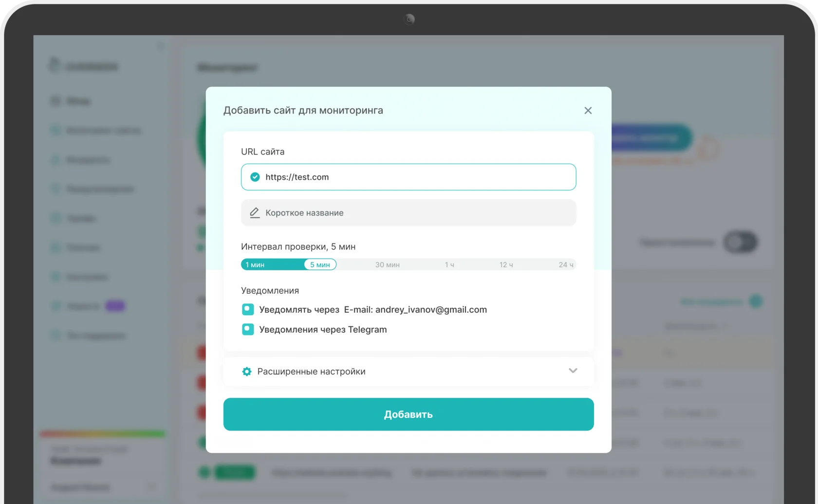818x504 pixels.
Task: Click the andrey_ivanov@gmail.com notification label
Action: tap(415, 310)
